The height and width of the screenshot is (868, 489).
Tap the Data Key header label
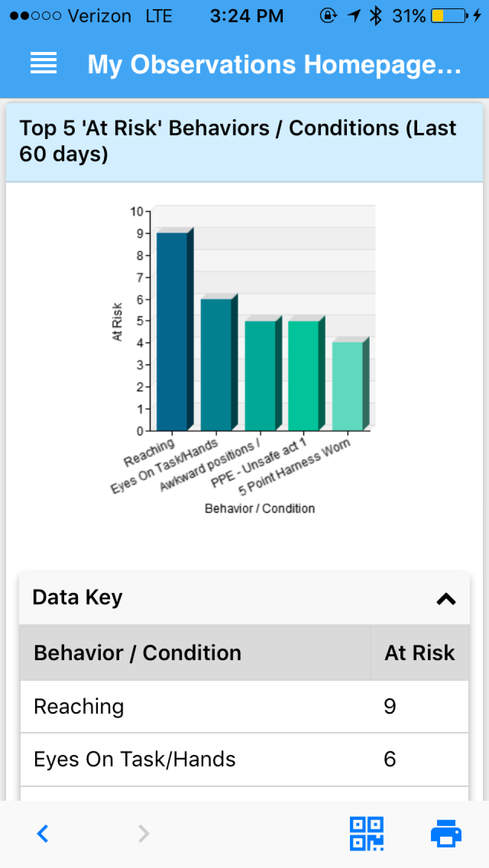coord(77,598)
